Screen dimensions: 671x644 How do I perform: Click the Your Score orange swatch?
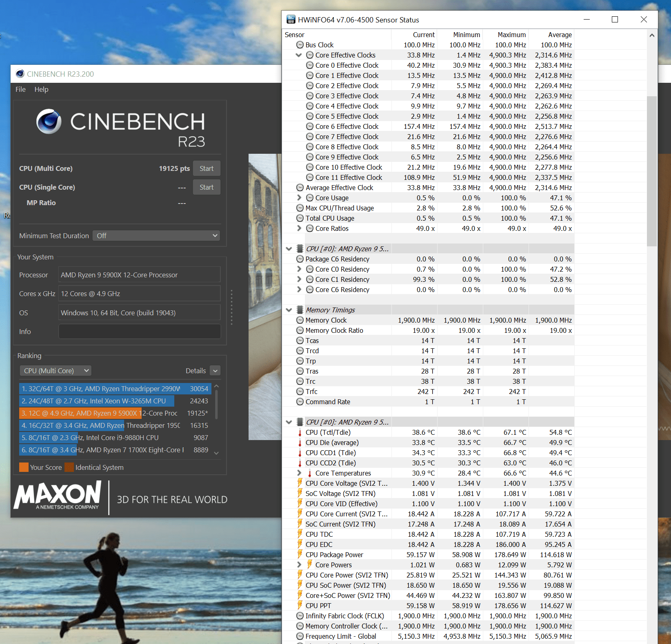coord(24,467)
